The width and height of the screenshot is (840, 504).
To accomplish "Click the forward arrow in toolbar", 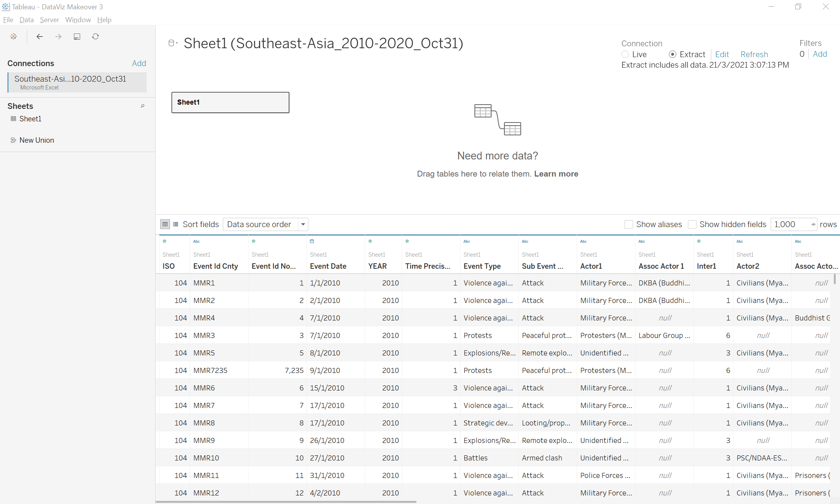I will pos(58,37).
